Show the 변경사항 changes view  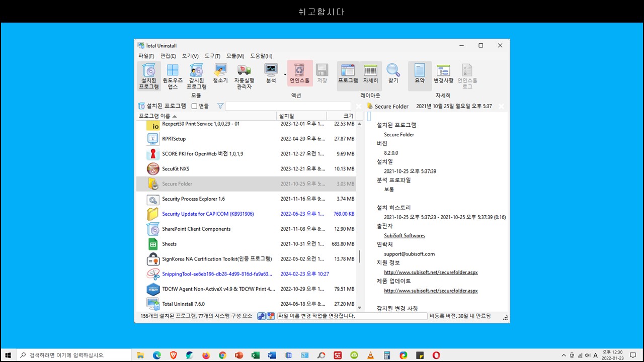443,74
